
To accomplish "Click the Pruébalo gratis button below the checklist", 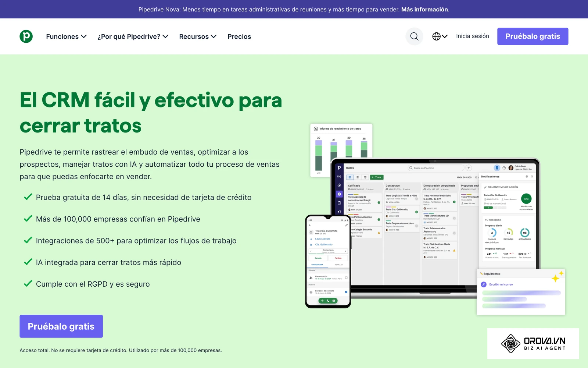I will point(61,326).
